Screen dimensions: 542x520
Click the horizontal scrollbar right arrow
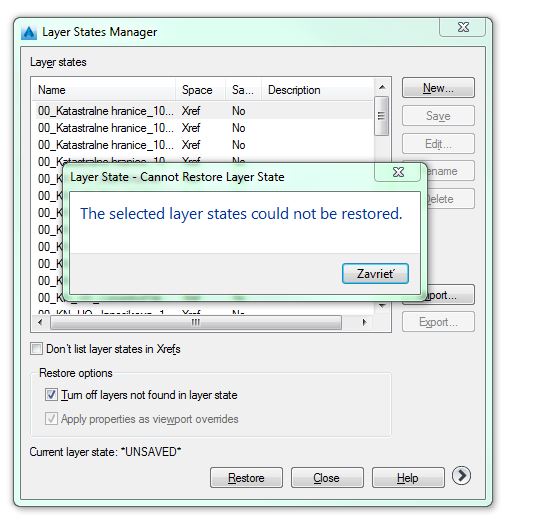tap(364, 322)
